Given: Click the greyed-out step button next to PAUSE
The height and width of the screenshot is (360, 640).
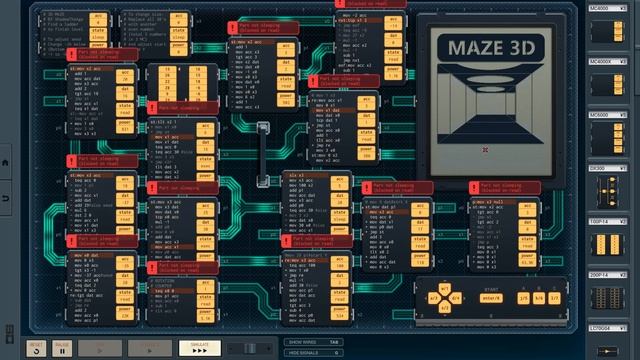Looking at the screenshot, I should (100, 348).
